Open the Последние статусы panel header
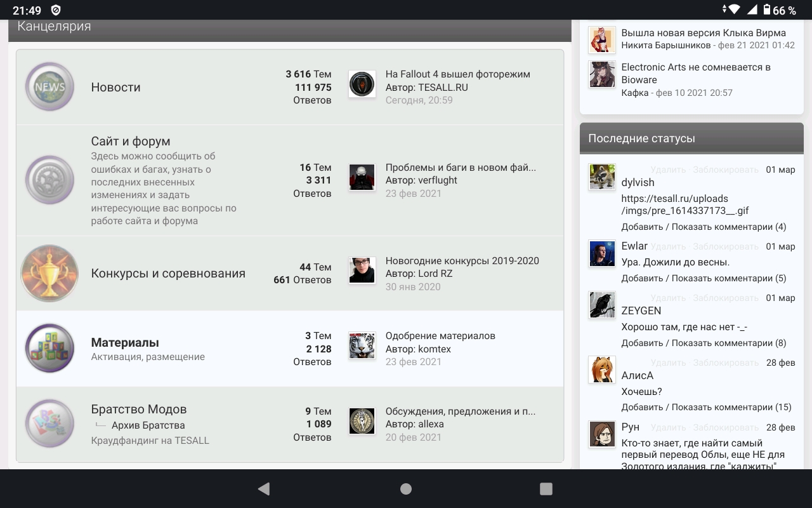Image resolution: width=812 pixels, height=508 pixels. (x=691, y=138)
